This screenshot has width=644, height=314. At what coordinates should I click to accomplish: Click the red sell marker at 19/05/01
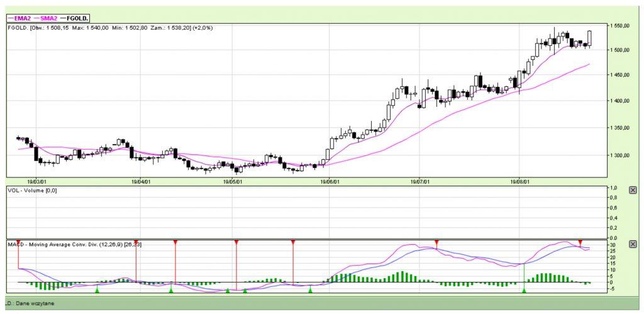[236, 242]
